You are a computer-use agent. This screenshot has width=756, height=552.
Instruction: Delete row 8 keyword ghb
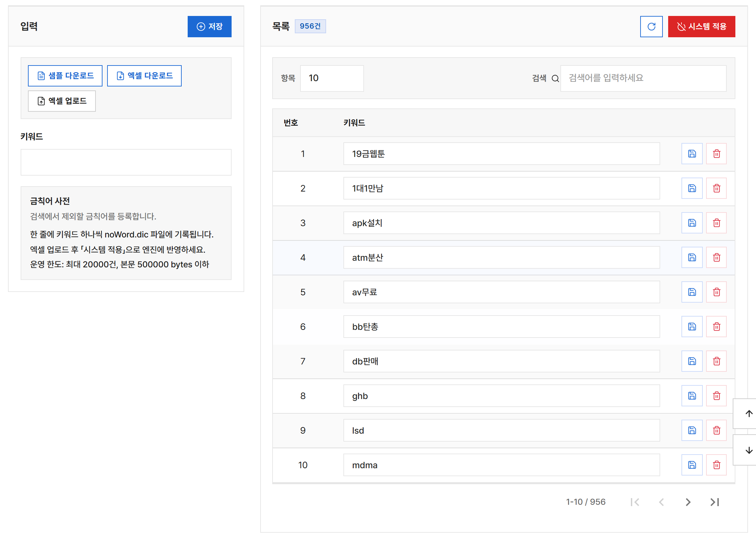tap(716, 396)
